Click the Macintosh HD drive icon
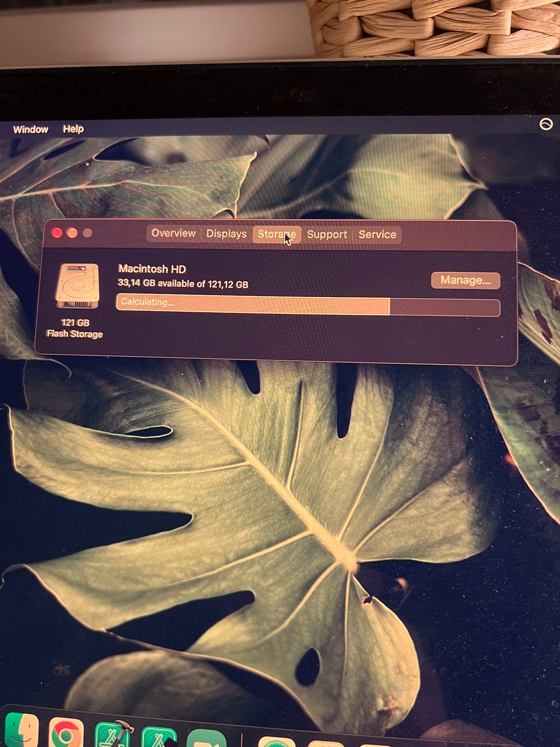 (x=77, y=285)
